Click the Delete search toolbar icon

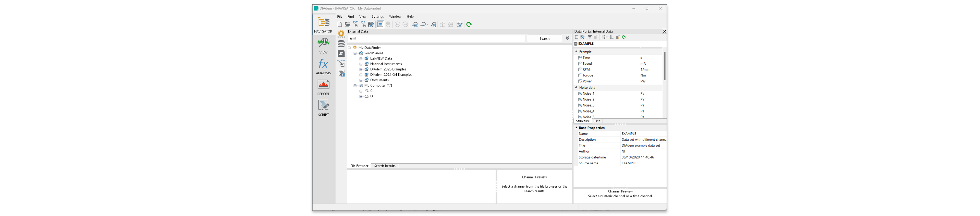point(415,24)
